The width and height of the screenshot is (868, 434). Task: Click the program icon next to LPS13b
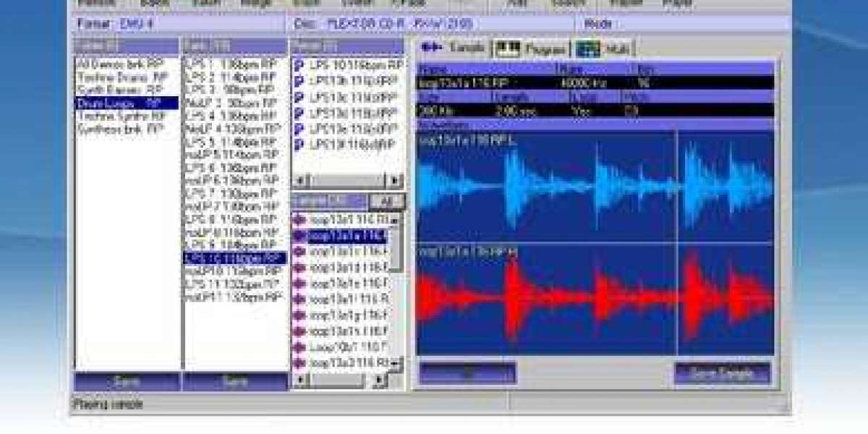[299, 81]
